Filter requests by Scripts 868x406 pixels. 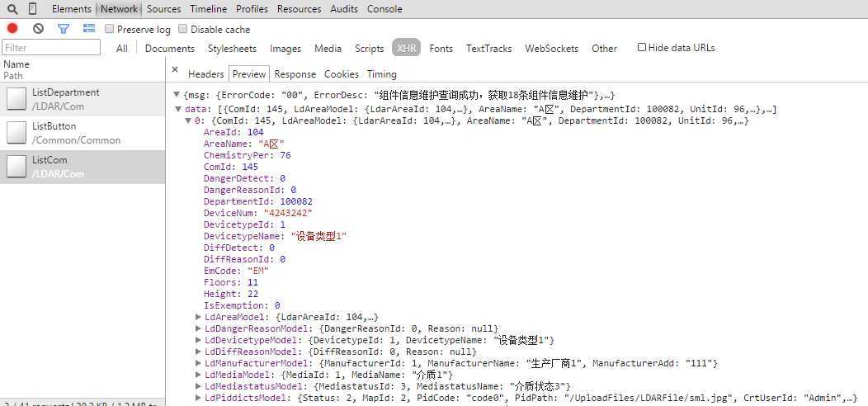370,49
